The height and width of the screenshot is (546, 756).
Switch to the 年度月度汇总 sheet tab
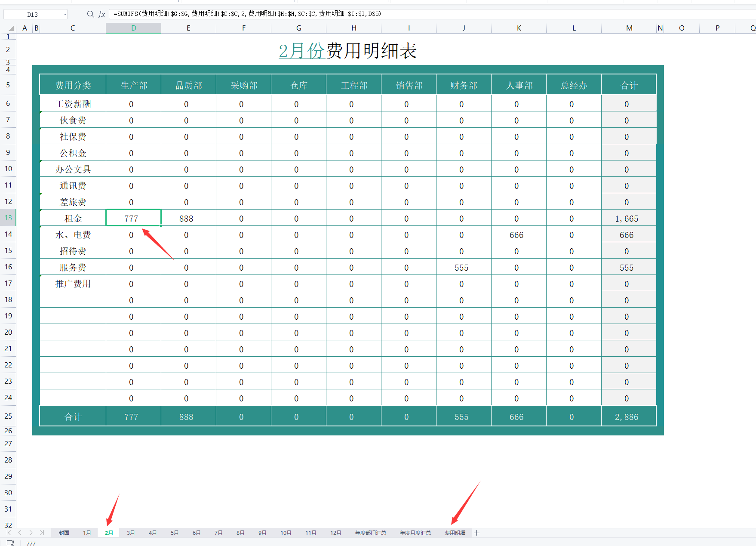coord(415,533)
